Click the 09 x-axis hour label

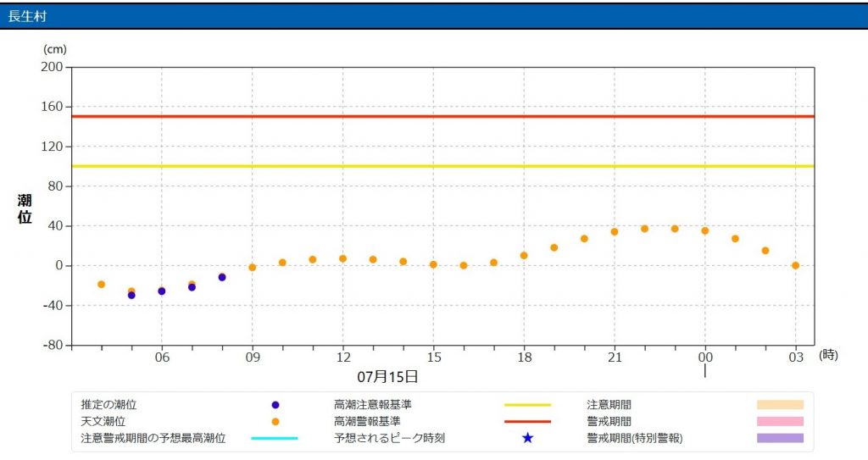coord(253,357)
